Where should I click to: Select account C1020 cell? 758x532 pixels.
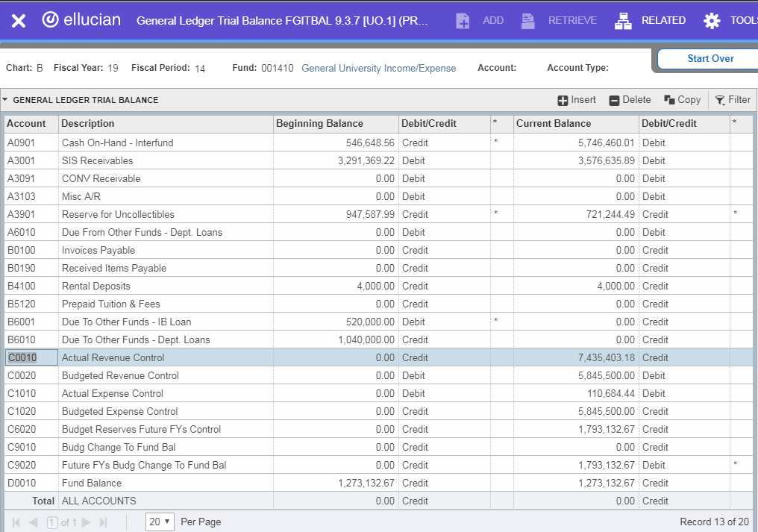31,411
